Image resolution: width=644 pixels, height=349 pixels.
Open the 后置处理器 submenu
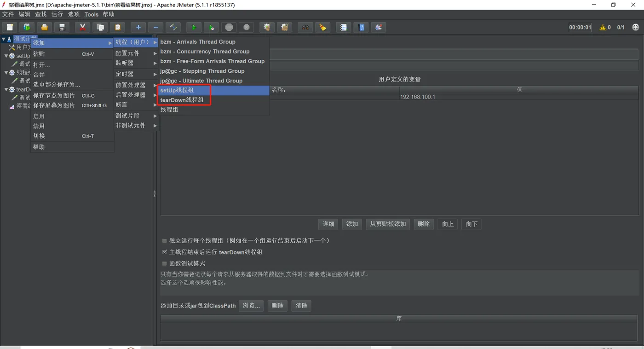pyautogui.click(x=136, y=95)
